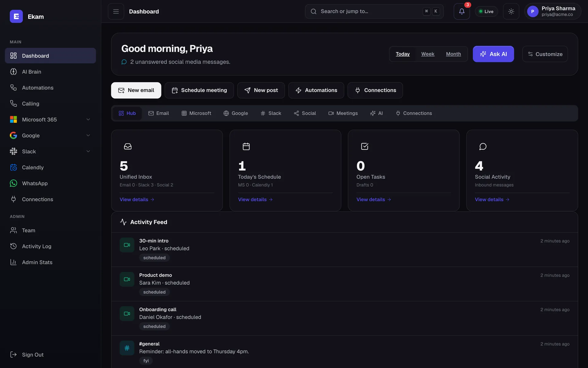Switch to the Microsoft tab
Image resolution: width=588 pixels, height=368 pixels.
[x=196, y=113]
